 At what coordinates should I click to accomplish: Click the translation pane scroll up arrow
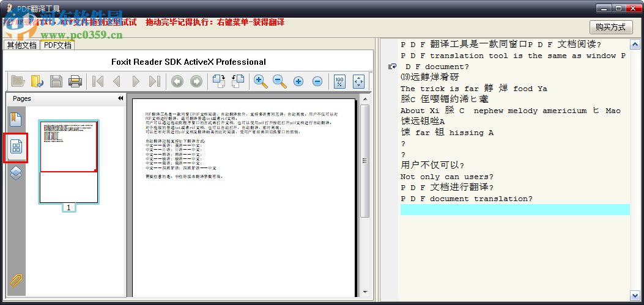coord(635,45)
